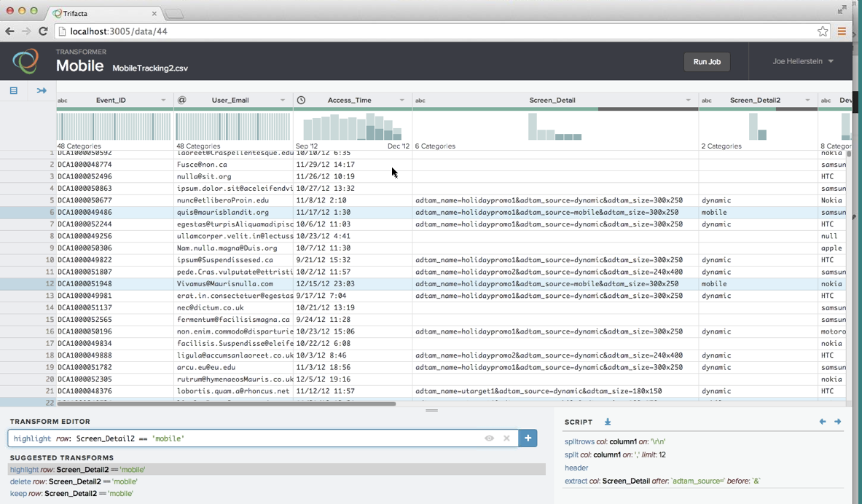
Task: Click email nec@dictum.co.uk
Action: [210, 308]
